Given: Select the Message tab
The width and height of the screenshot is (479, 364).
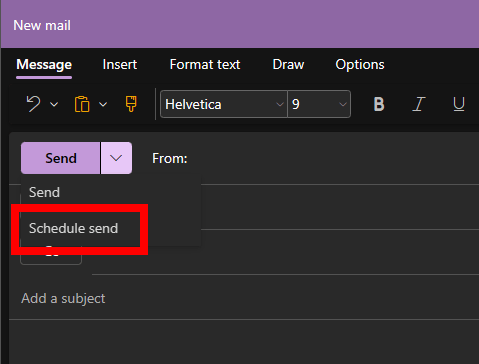Looking at the screenshot, I should 44,65.
